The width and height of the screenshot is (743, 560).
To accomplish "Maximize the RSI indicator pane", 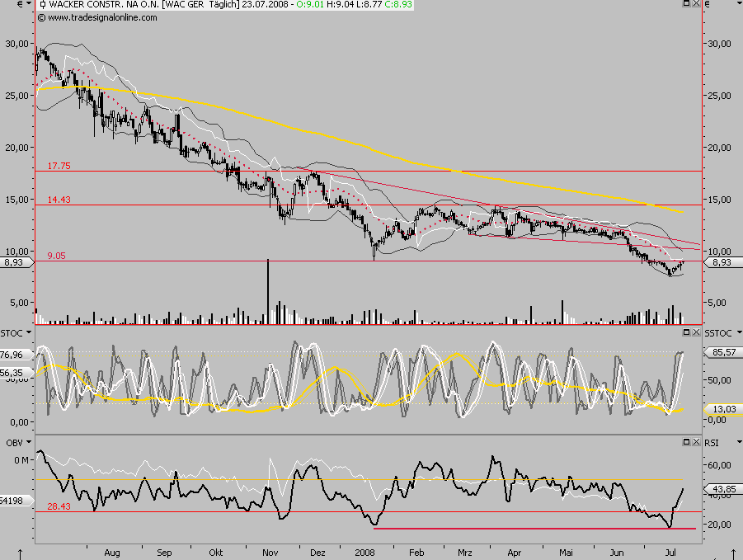I will 686,443.
